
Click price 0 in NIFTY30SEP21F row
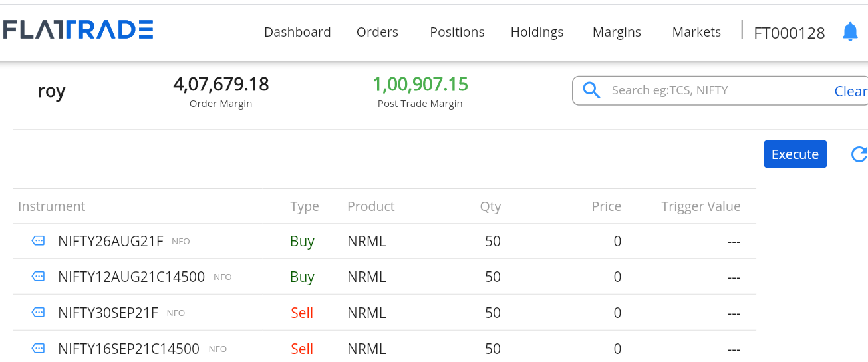(x=617, y=313)
